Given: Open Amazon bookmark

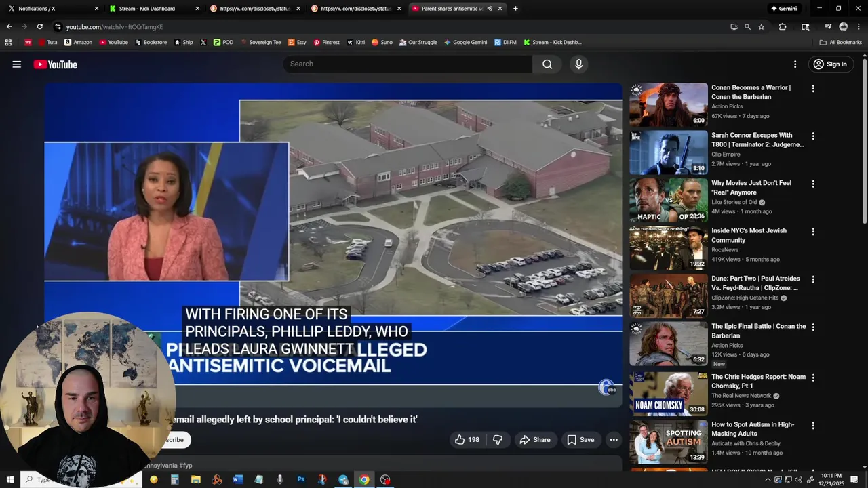Looking at the screenshot, I should pos(78,42).
